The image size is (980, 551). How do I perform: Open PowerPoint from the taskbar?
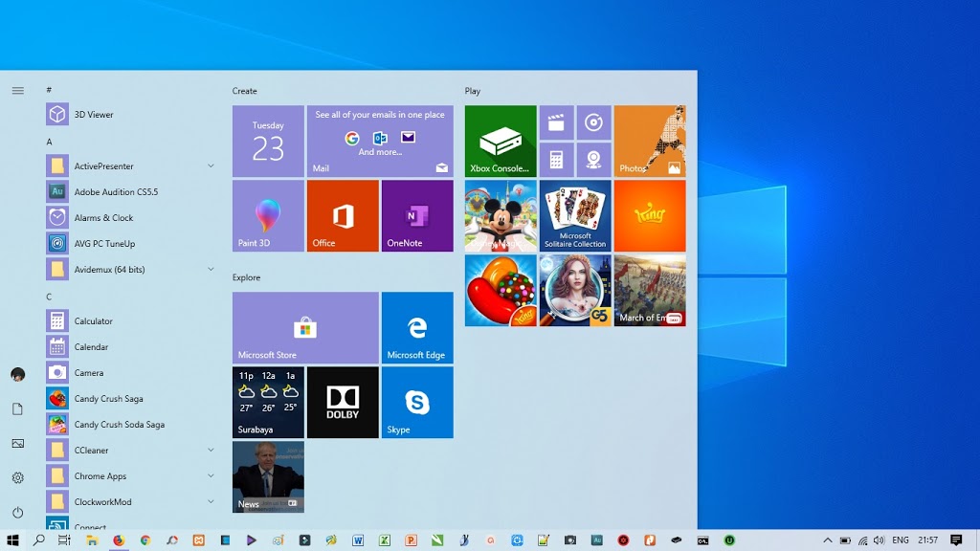click(x=411, y=540)
